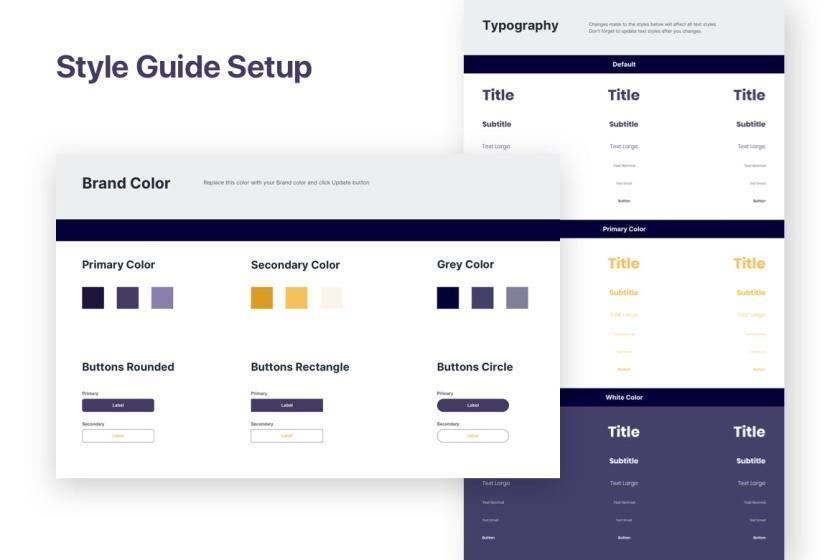Image resolution: width=840 pixels, height=560 pixels.
Task: Click the cream Secondary Color swatch
Action: tap(331, 298)
